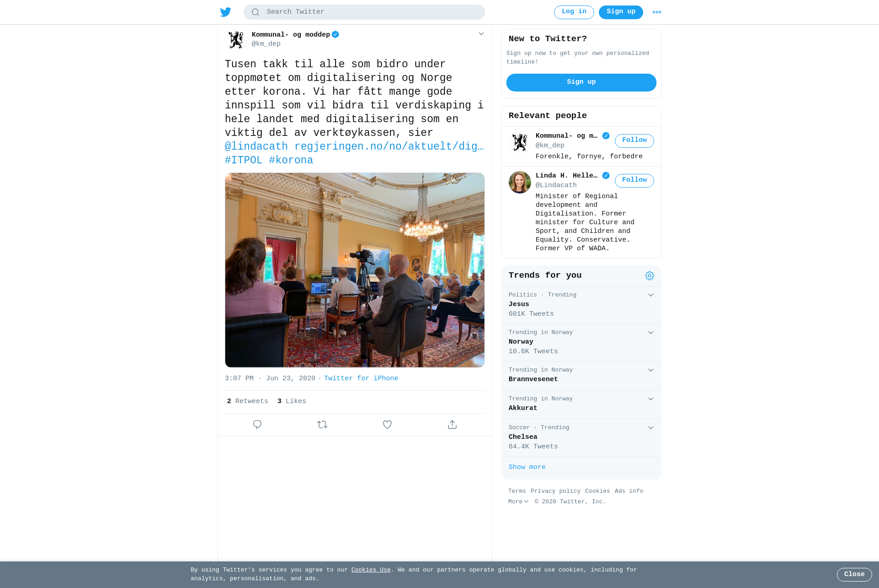Click the share tweet icon

tap(452, 425)
